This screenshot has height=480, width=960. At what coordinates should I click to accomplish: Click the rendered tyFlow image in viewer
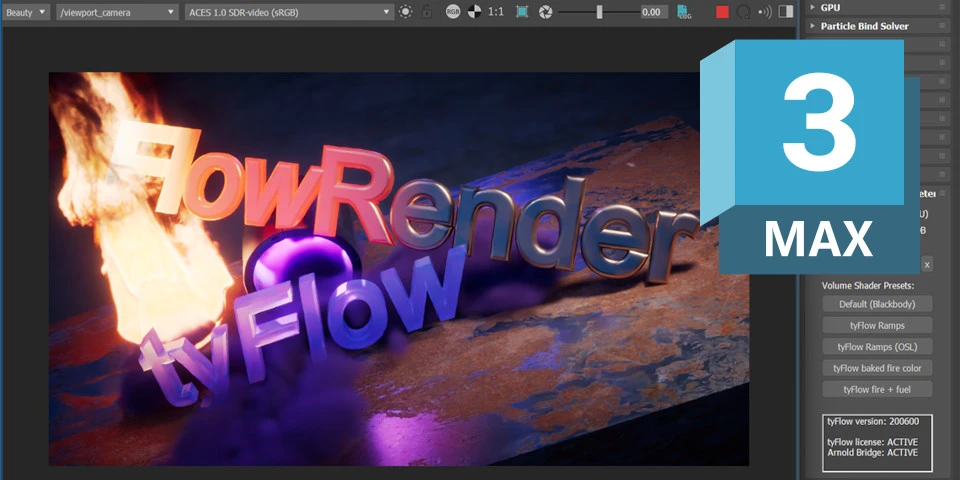click(x=399, y=269)
